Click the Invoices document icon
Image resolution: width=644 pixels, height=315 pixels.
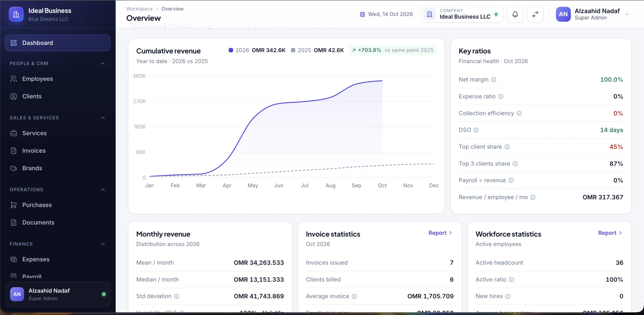pos(14,151)
